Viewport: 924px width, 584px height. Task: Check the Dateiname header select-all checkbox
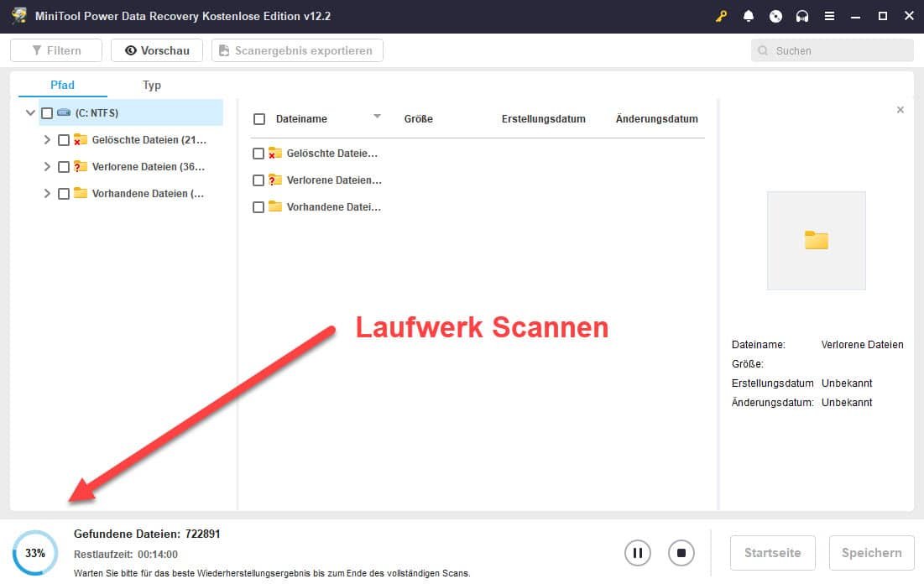tap(258, 118)
